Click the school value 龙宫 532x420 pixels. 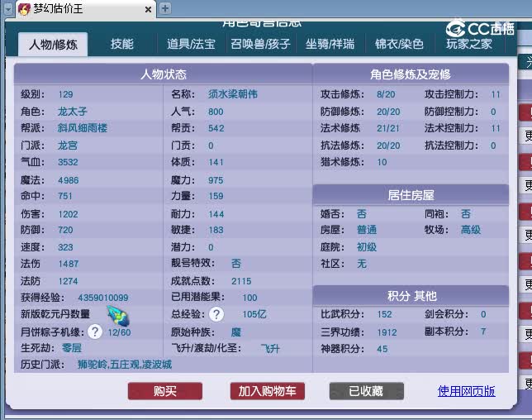68,146
